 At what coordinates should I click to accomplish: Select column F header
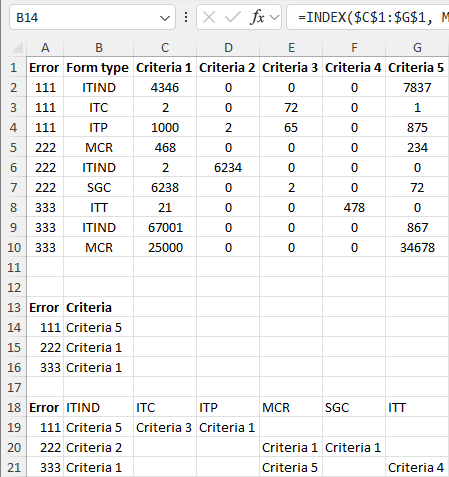coord(354,48)
